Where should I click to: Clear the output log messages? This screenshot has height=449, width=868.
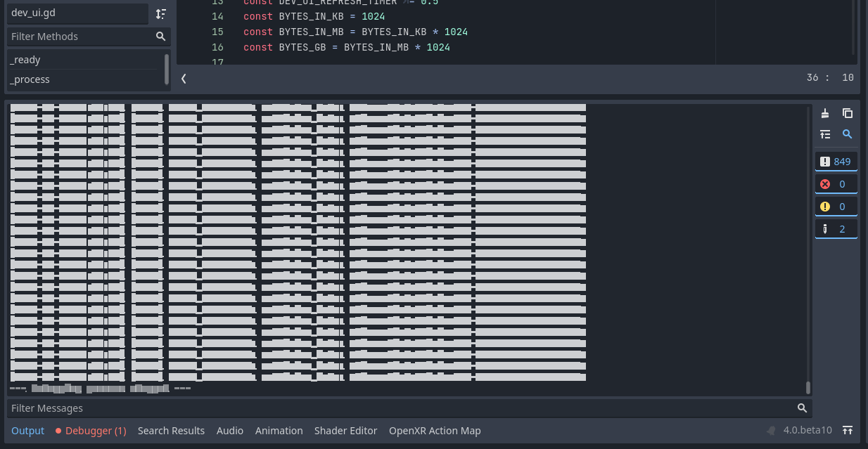point(825,113)
